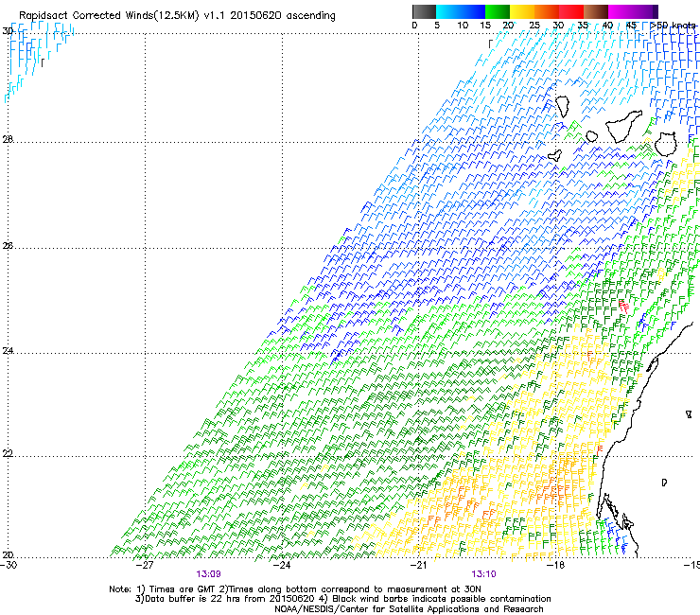Click the purple "13:10" time label
Image resolution: width=700 pixels, height=615 pixels.
click(484, 574)
